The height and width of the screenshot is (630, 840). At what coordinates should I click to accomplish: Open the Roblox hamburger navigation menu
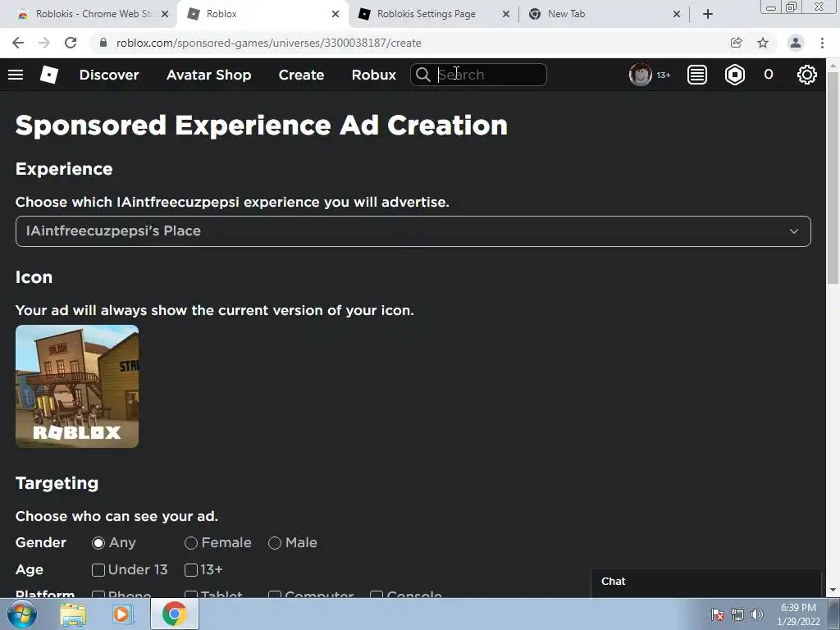point(16,75)
